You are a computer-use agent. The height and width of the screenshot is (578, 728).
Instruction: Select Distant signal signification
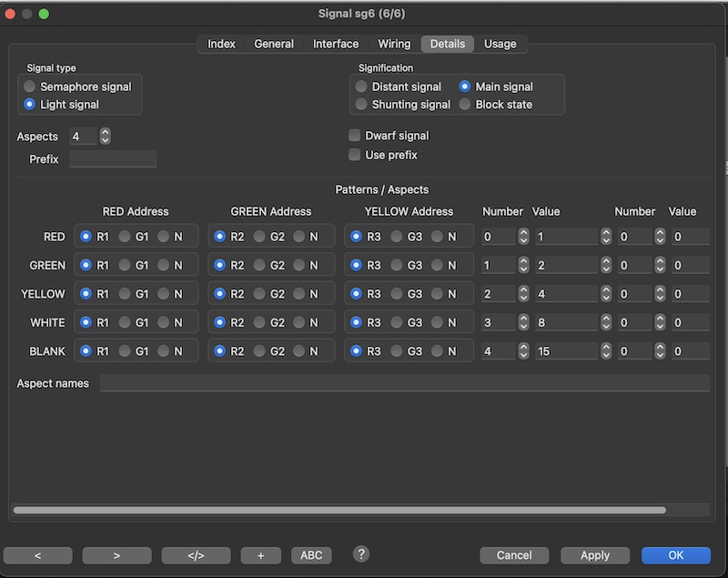tap(361, 86)
